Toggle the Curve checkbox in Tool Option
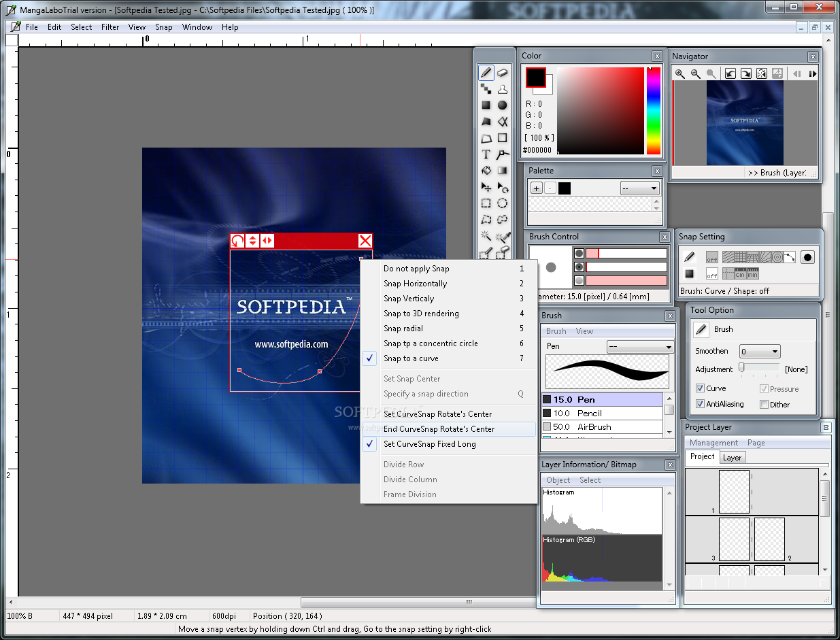840x640 pixels. tap(701, 388)
